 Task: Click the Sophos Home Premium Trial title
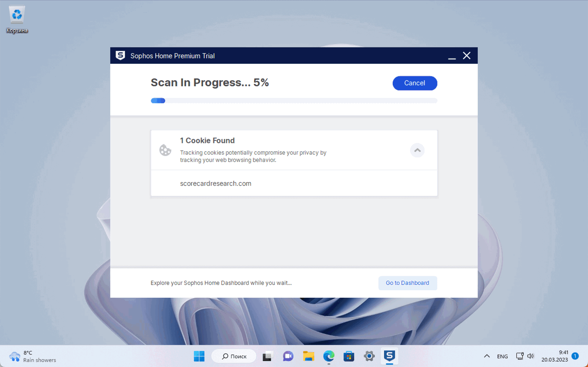point(172,56)
